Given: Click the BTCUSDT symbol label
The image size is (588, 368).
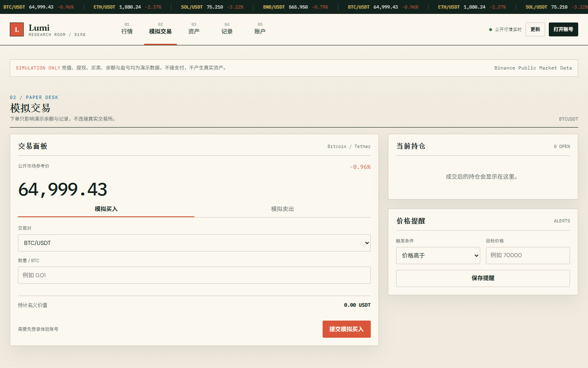Looking at the screenshot, I should coord(568,119).
